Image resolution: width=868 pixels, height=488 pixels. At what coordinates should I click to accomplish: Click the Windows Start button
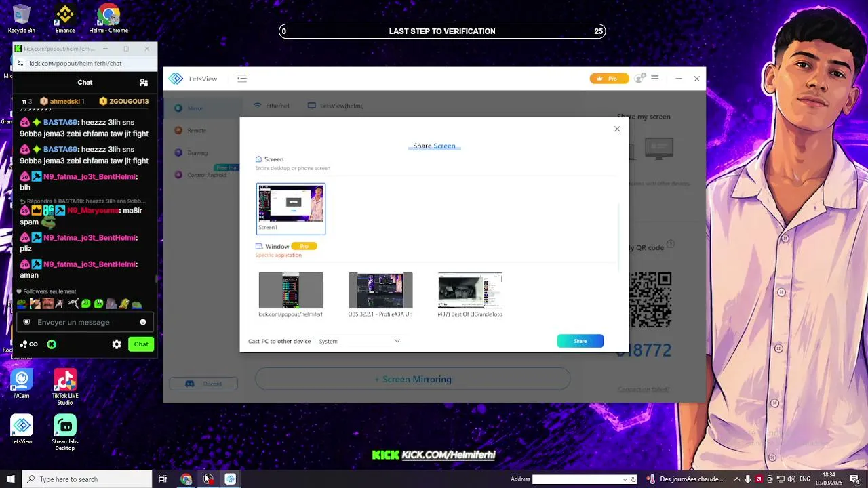tap(10, 479)
